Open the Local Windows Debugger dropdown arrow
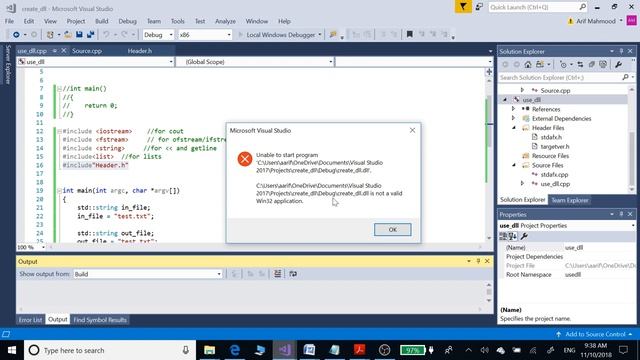The image size is (640, 360). coord(320,35)
